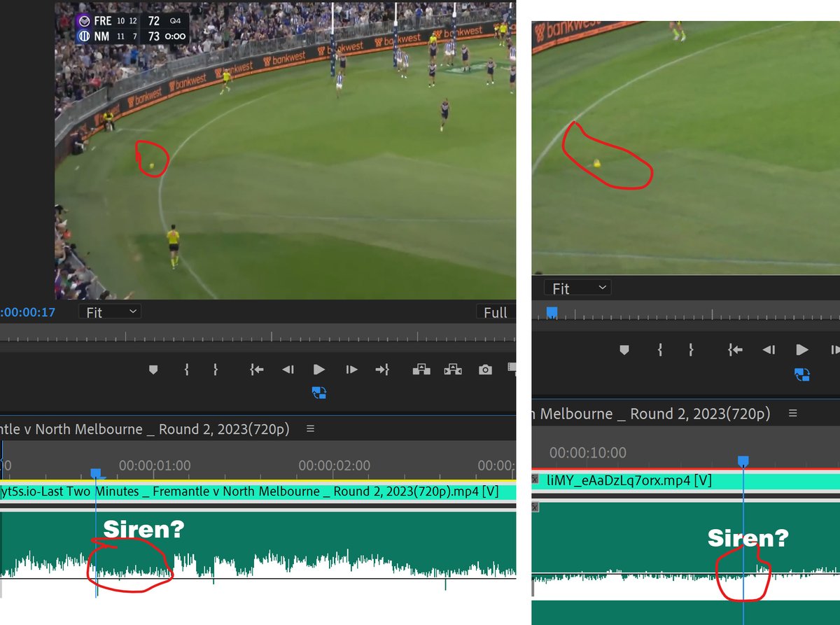
Task: Click Go to In in the left Premiere monitor
Action: coord(256,370)
